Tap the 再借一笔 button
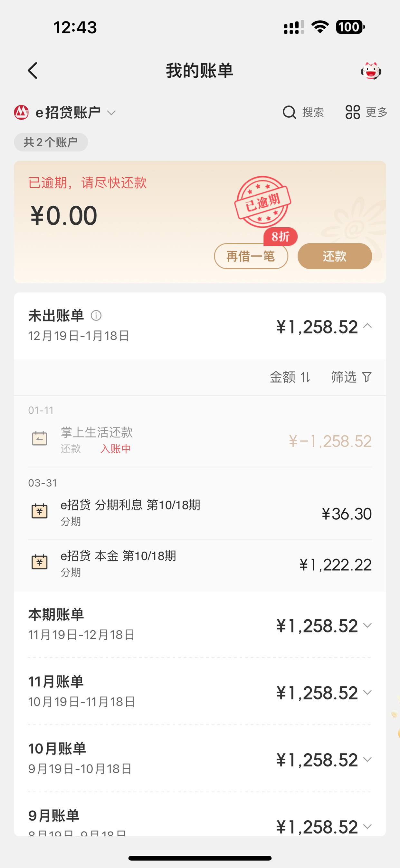This screenshot has height=868, width=400. [x=251, y=256]
